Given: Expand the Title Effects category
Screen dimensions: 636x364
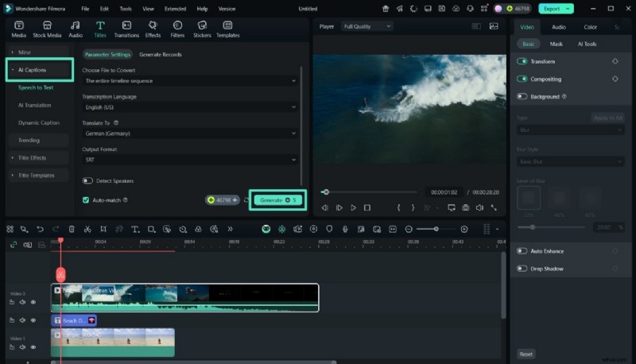Looking at the screenshot, I should [33, 157].
